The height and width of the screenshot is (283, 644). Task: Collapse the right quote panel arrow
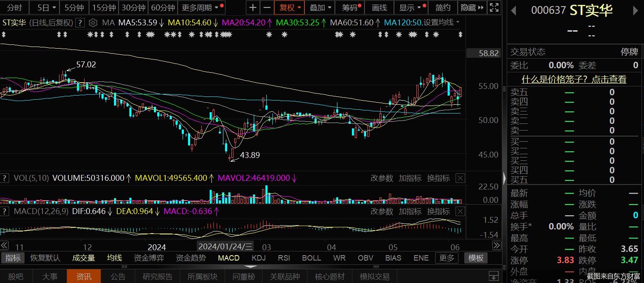505,178
